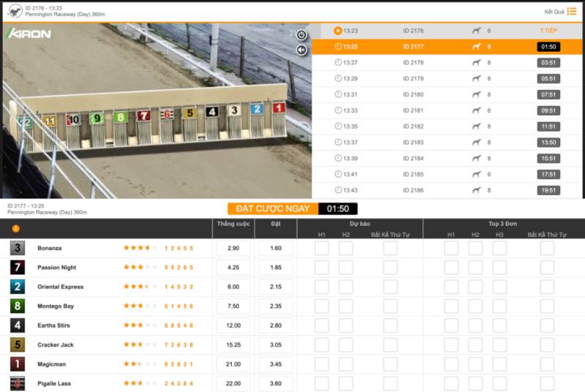Click number 3 badge for Bonanza
Image resolution: width=585 pixels, height=392 pixels.
pos(18,249)
